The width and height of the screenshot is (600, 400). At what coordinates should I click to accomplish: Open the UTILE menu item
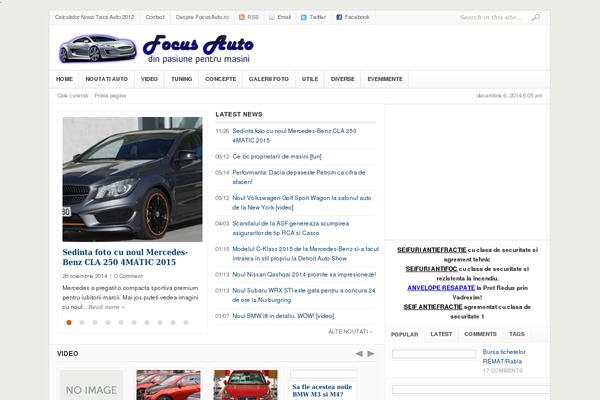point(310,79)
